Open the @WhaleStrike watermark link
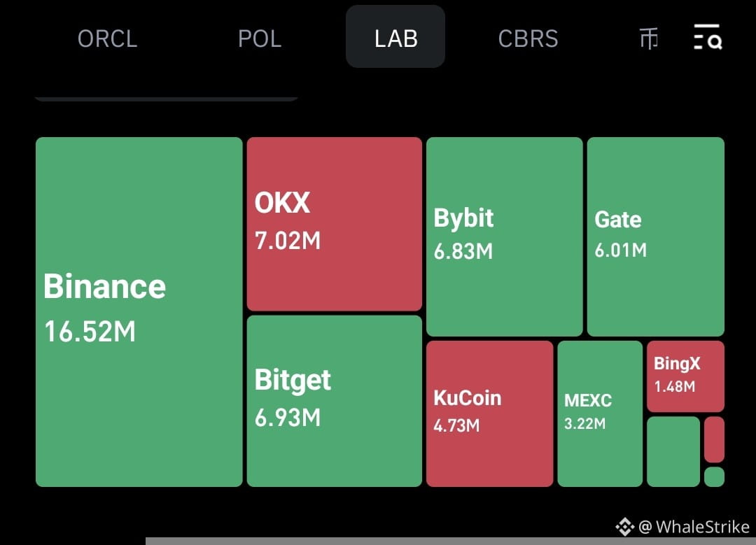This screenshot has height=545, width=756. [694, 527]
